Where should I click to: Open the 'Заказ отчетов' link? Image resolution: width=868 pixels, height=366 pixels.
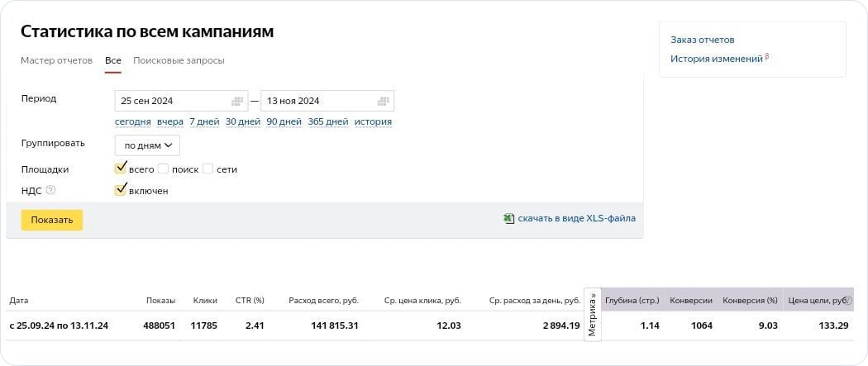coord(702,40)
